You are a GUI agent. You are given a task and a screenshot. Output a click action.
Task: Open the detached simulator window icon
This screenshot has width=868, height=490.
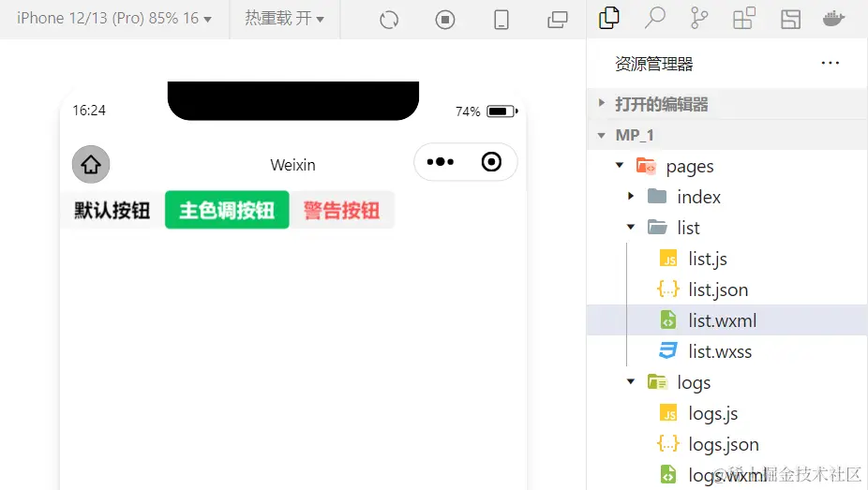tap(558, 20)
